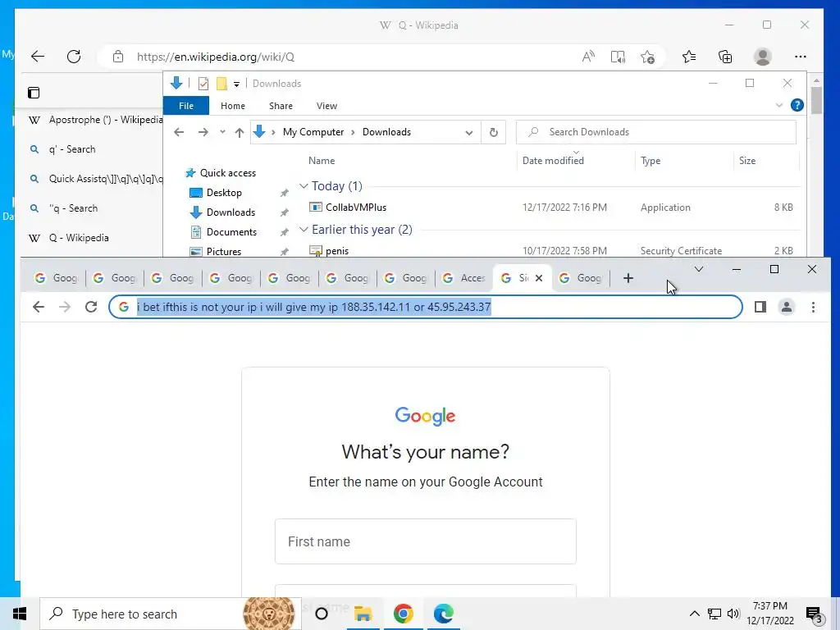Refresh the Wikipedia page in Edge
Viewport: 840px width, 630px height.
click(x=74, y=57)
